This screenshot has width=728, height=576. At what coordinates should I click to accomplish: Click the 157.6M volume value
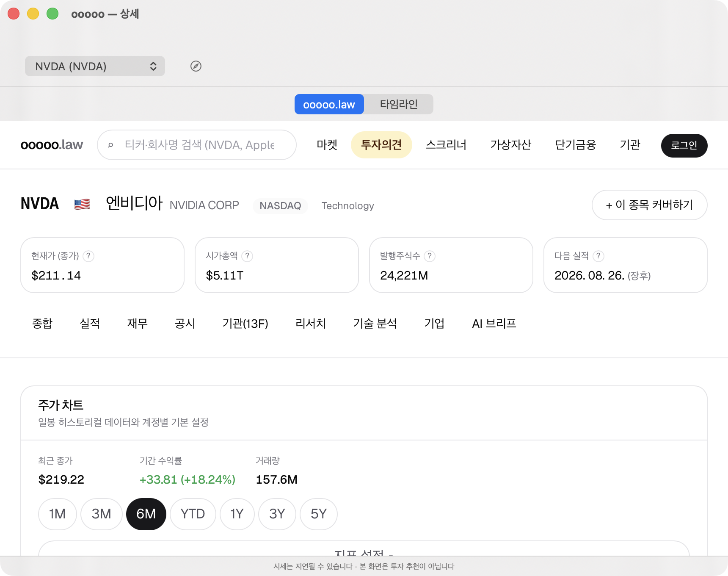click(x=277, y=480)
